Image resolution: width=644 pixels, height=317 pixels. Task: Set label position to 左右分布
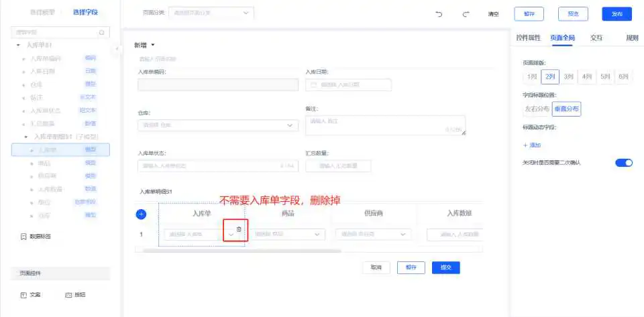[x=537, y=109]
